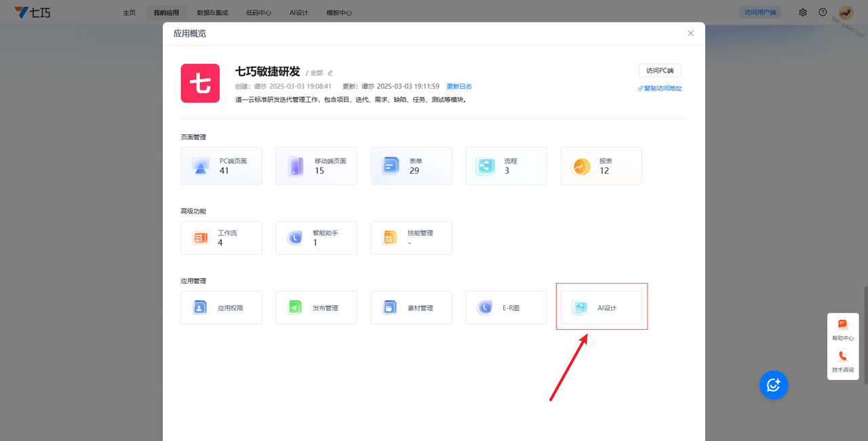Click the AI设计 card
Screen dimensions: 868x441
pos(601,308)
